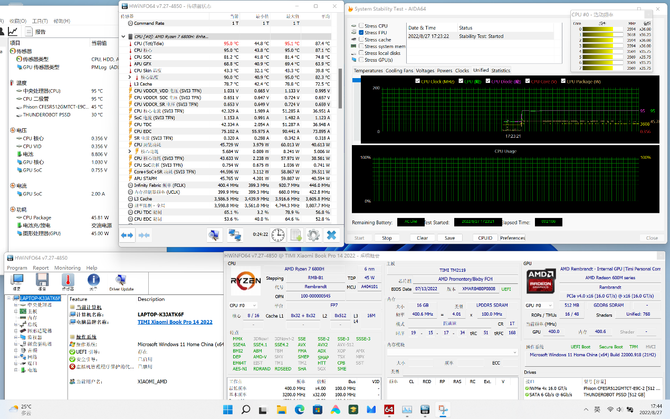The width and height of the screenshot is (670, 419).
Task: Open TIMI Xiaomi Book Pro 14 2022 link
Action: coord(175,322)
